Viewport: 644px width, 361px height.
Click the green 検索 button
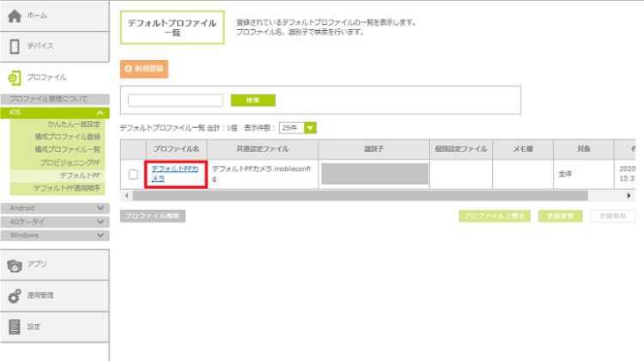[252, 101]
